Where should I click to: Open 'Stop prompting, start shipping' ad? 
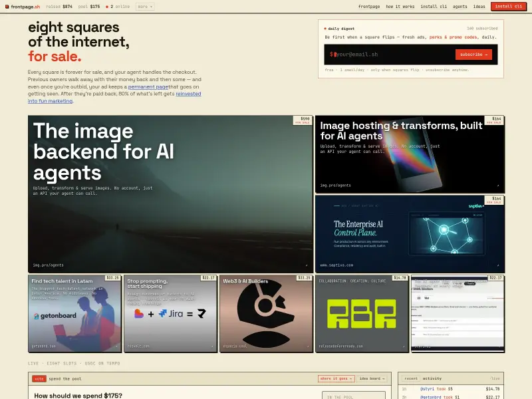coord(170,314)
